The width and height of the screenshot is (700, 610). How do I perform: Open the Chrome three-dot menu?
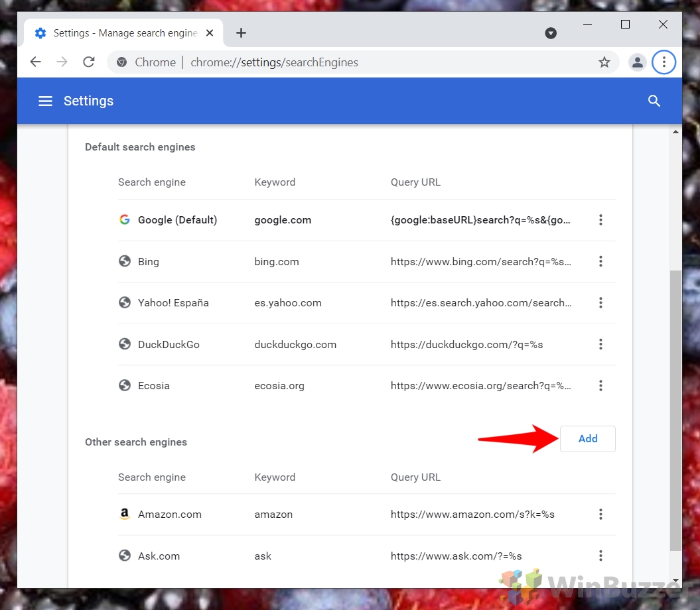664,62
